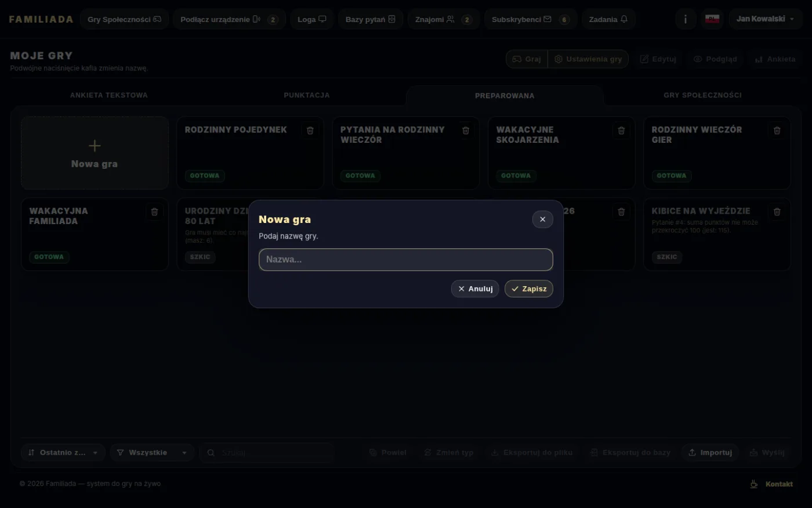Delete the Rodzinny Pojedynek game tile

click(310, 131)
